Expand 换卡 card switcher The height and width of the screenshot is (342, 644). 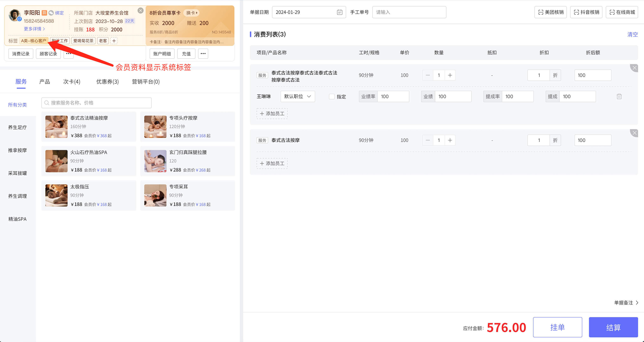pos(192,13)
